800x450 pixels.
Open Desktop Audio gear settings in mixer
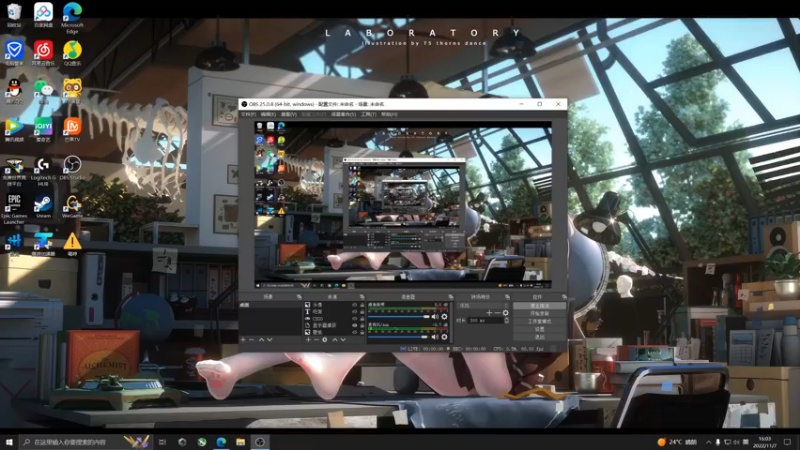pos(444,317)
